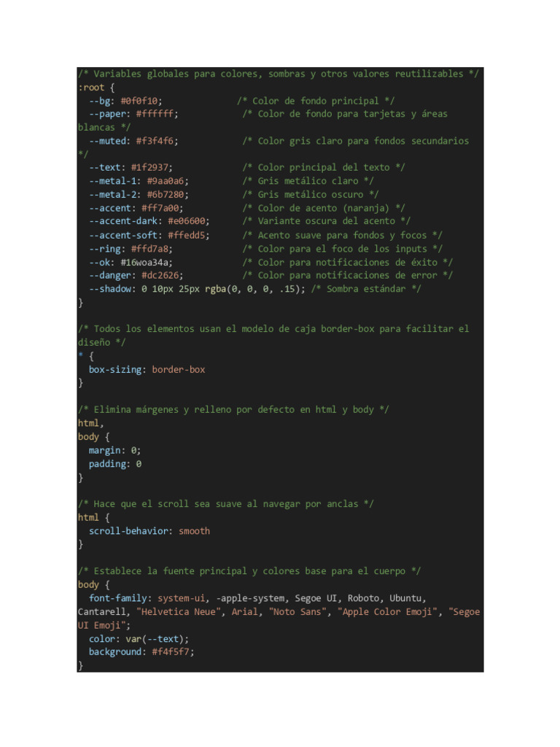Image resolution: width=560 pixels, height=747 pixels.
Task: Click scroll-behavior property
Action: pyautogui.click(x=128, y=531)
